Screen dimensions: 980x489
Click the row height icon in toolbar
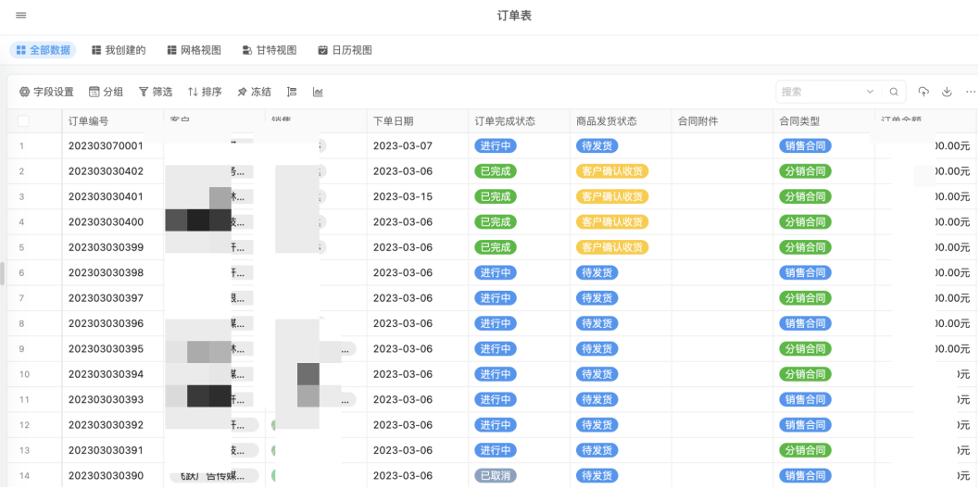292,92
